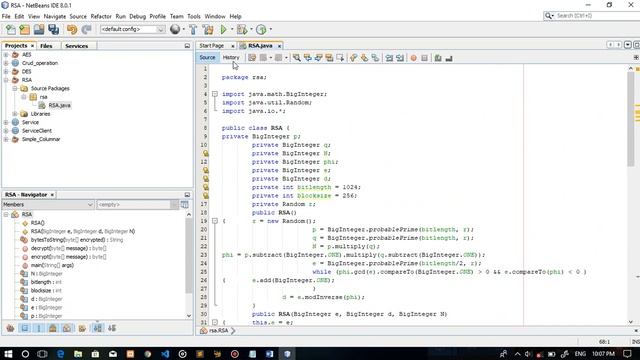The image size is (640, 360).
Task: Click the Source view button
Action: [207, 58]
